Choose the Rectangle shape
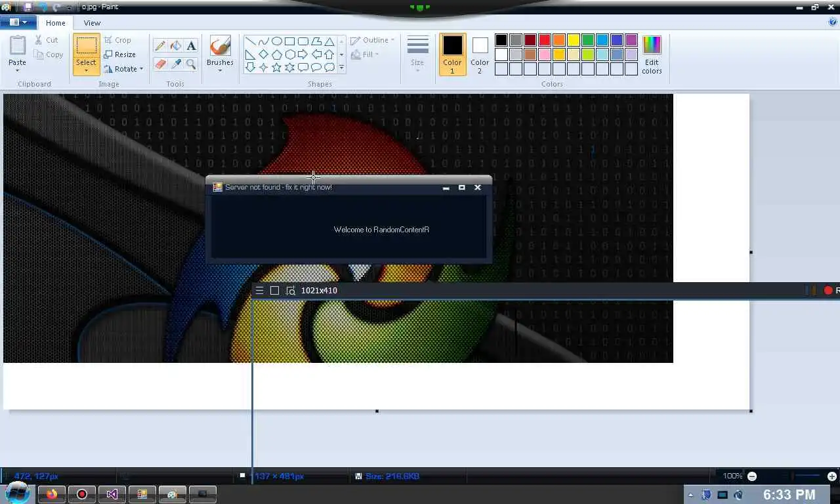The height and width of the screenshot is (504, 840). 289,41
